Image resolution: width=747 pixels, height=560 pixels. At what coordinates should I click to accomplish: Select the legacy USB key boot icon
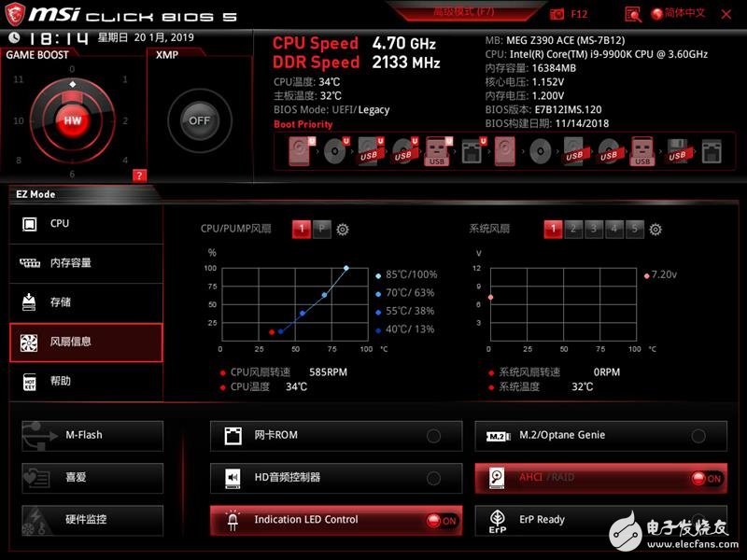pos(642,151)
